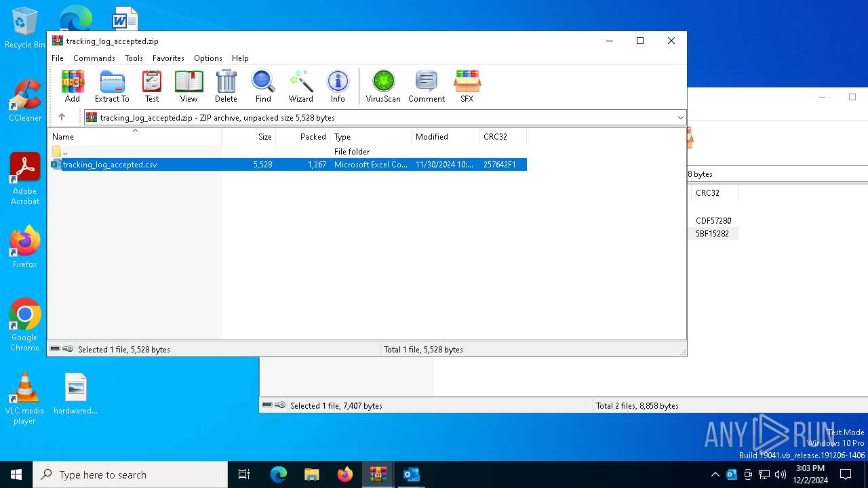Sort by the Size column header
Screen dimensions: 868x488
(248, 137)
